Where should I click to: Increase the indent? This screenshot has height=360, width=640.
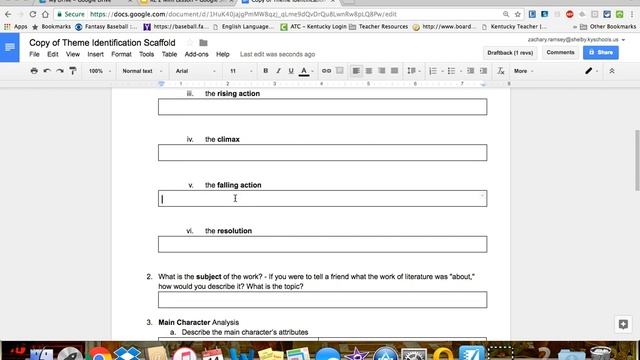point(484,71)
